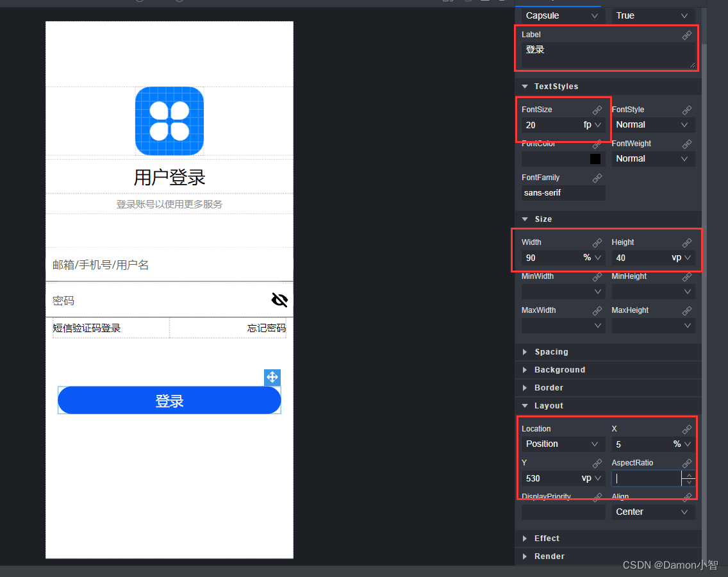Expand the Background section
The width and height of the screenshot is (728, 577).
click(x=525, y=370)
